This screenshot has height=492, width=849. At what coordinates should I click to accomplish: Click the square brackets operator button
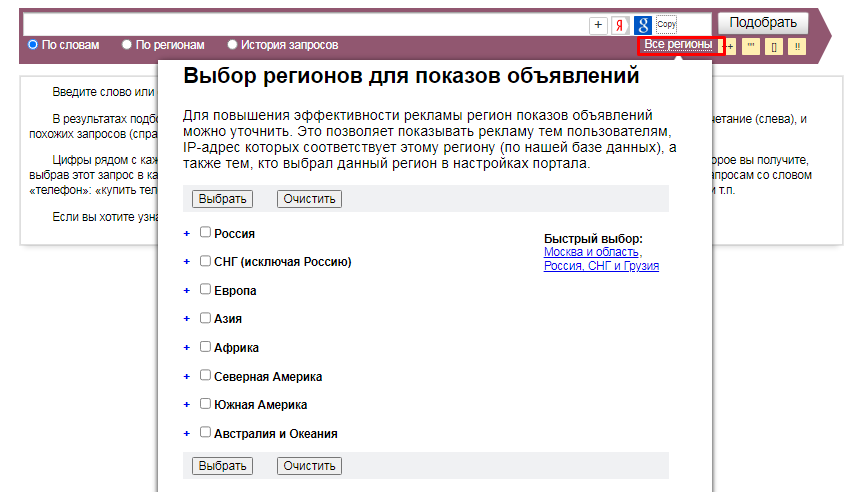(x=774, y=46)
